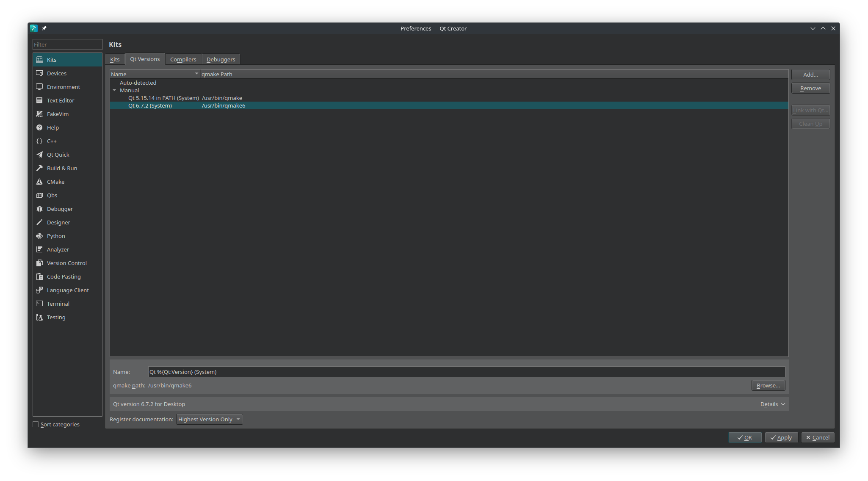Click the Browse button for the qmake path
868x481 pixels.
click(x=768, y=385)
